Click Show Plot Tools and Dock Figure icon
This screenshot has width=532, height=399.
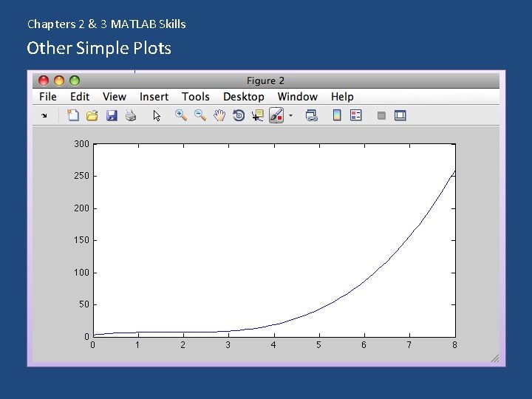coord(400,115)
